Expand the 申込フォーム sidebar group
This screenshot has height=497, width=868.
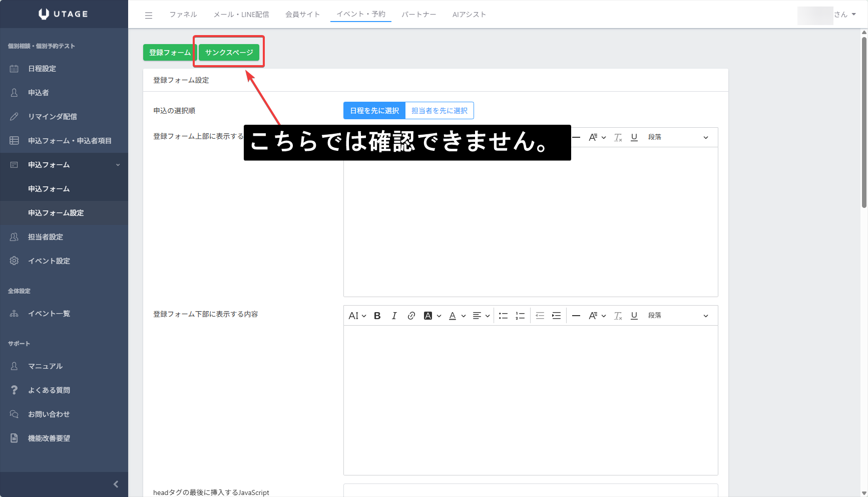(x=64, y=165)
